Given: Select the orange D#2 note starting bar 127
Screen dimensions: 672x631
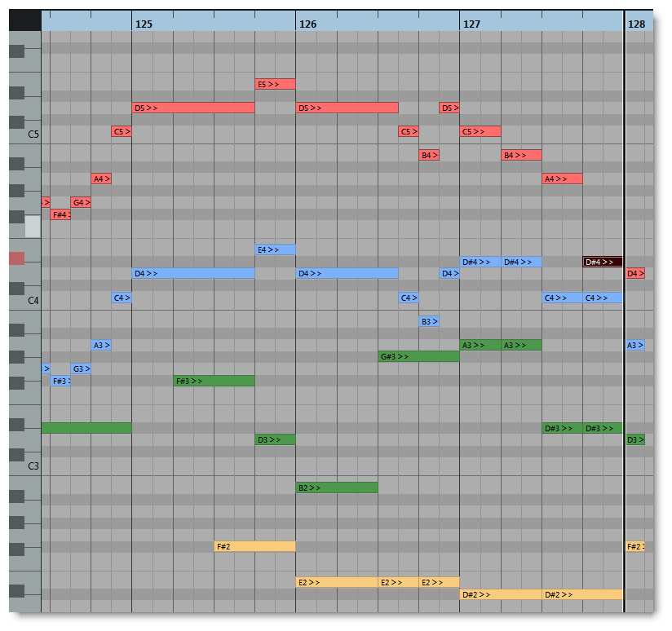Looking at the screenshot, I should point(501,594).
